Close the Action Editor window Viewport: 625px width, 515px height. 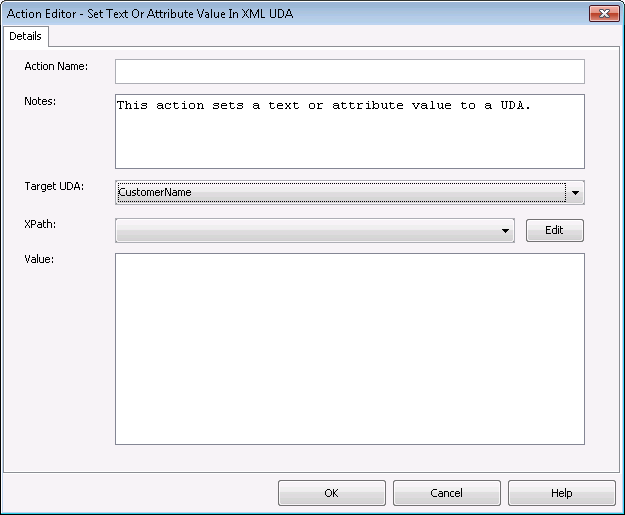604,14
